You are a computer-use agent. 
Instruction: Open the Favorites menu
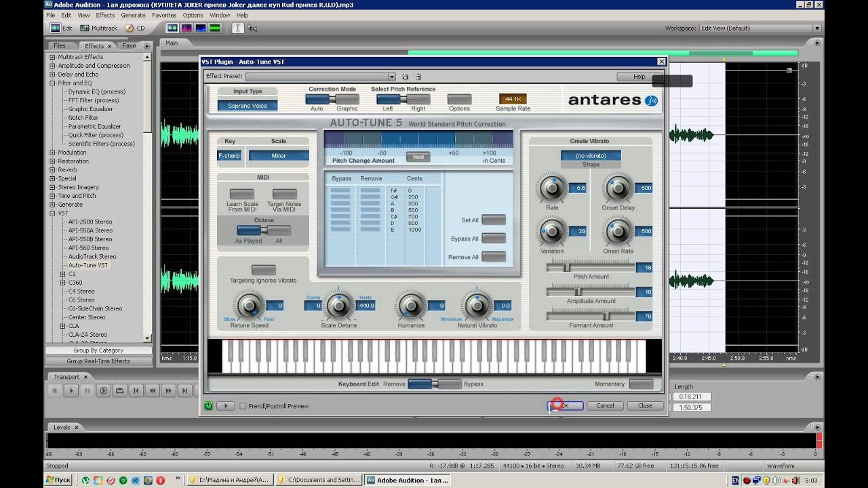[164, 15]
